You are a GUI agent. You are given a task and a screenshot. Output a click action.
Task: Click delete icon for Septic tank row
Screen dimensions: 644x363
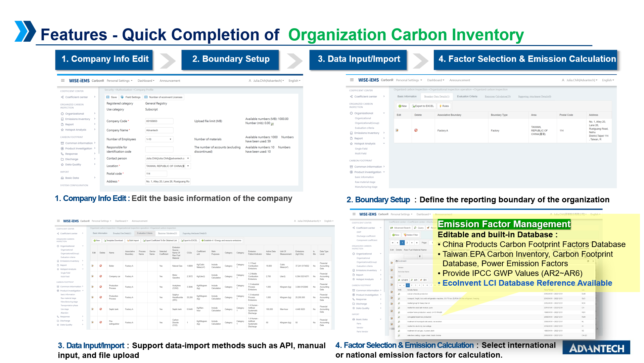pos(100,309)
